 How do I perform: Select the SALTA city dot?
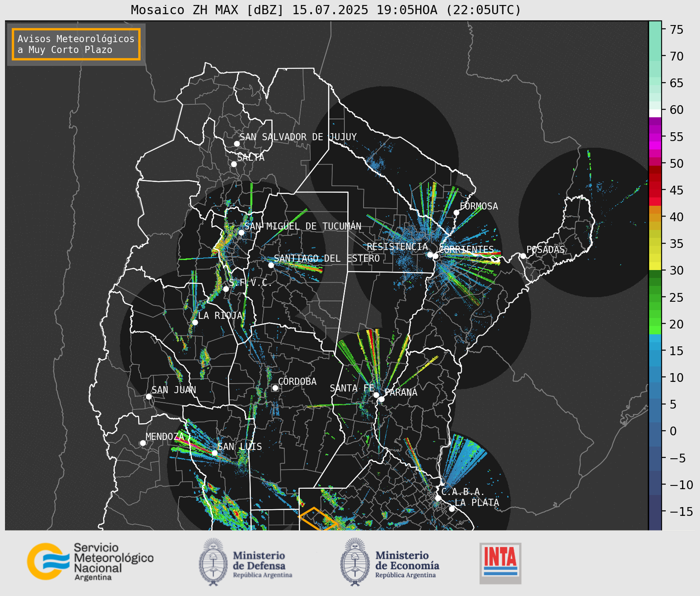point(234,164)
